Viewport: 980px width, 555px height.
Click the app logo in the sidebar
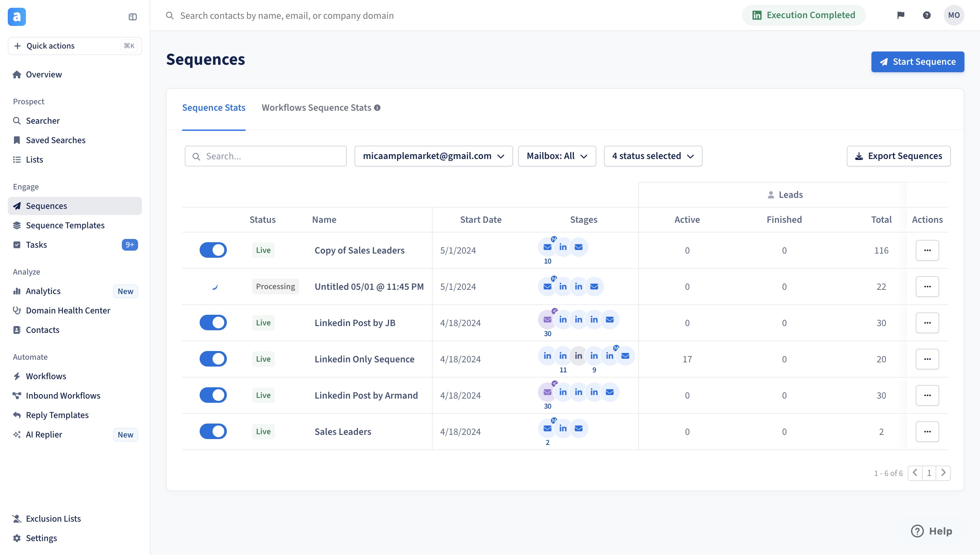17,17
